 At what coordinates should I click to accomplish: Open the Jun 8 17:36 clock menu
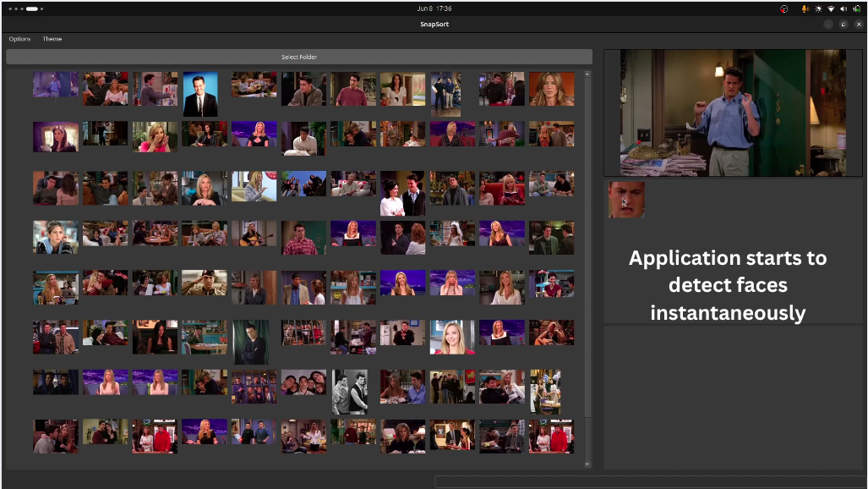(x=434, y=8)
